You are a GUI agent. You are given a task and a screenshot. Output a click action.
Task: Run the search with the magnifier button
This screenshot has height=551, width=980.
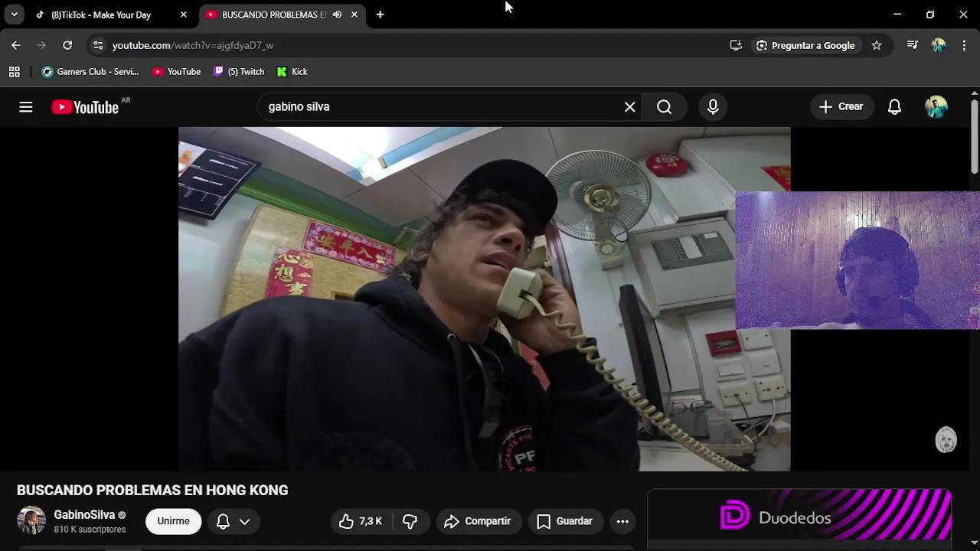[665, 107]
